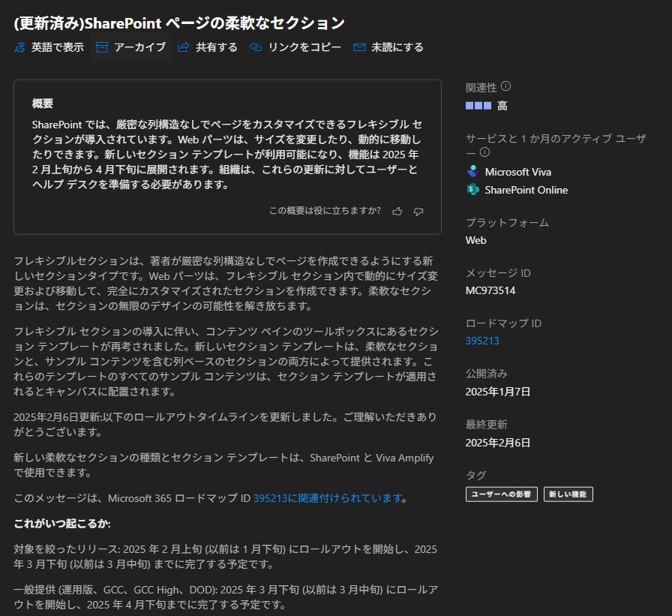The image size is (672, 616).
Task: Click the Microsoft Viva service name
Action: click(x=517, y=172)
